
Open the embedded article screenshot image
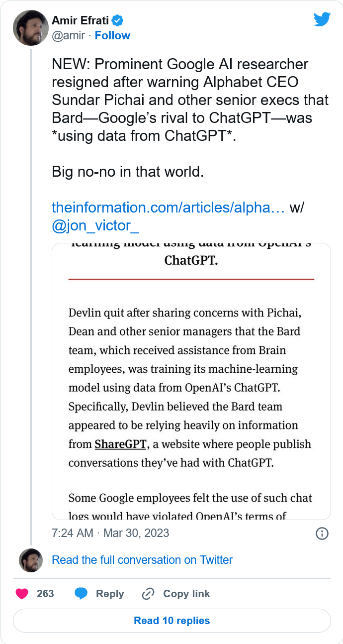[191, 382]
